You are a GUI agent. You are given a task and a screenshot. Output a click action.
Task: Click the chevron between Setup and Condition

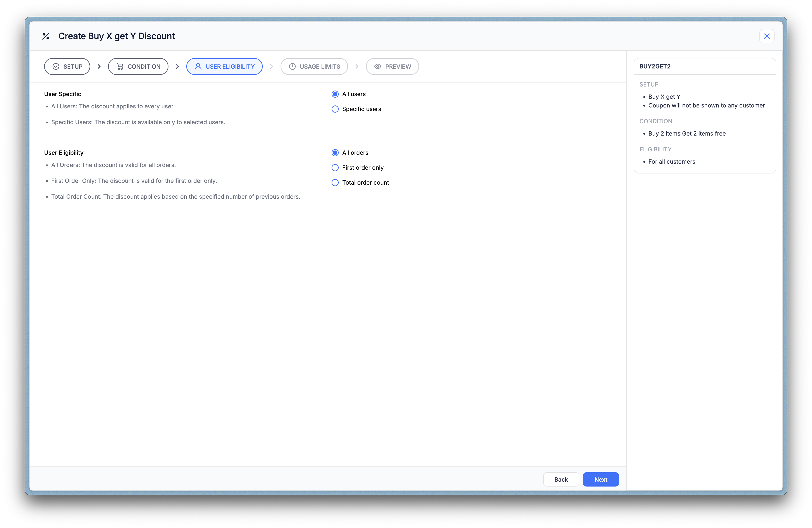point(99,66)
